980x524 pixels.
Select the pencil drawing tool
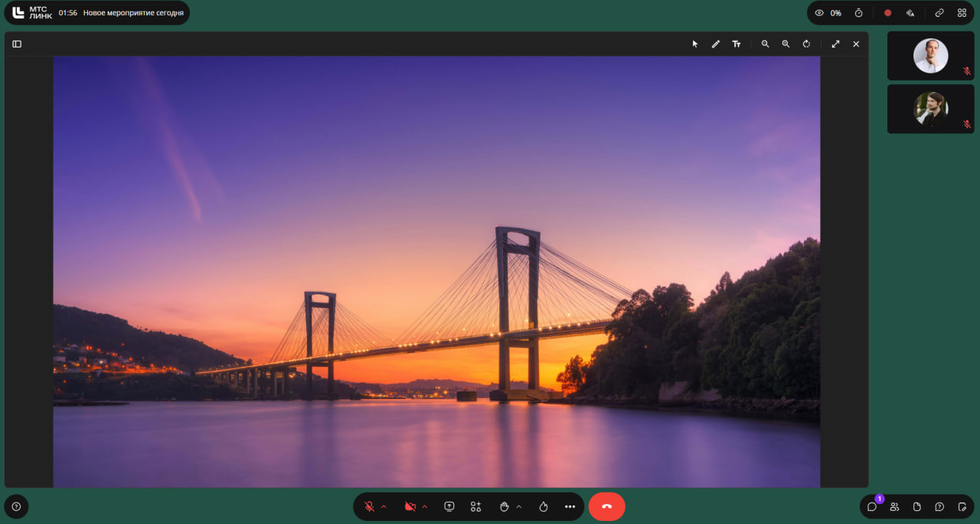pyautogui.click(x=716, y=44)
